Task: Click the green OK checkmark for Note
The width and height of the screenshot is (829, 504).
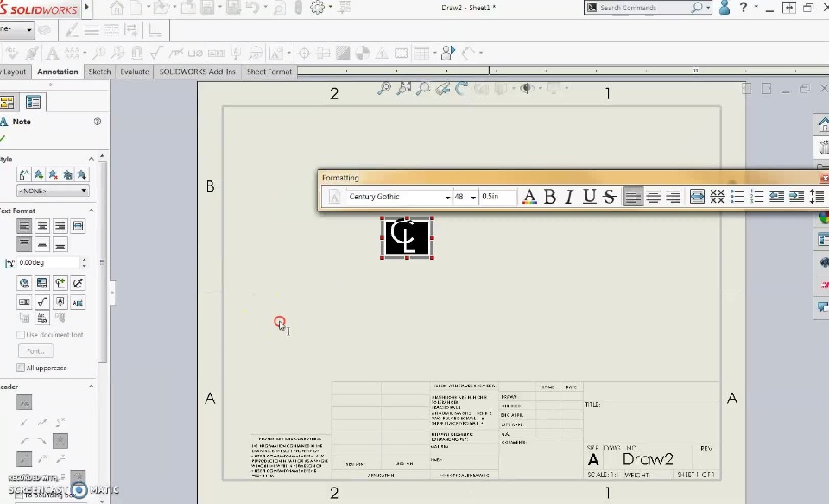Action: 3,138
